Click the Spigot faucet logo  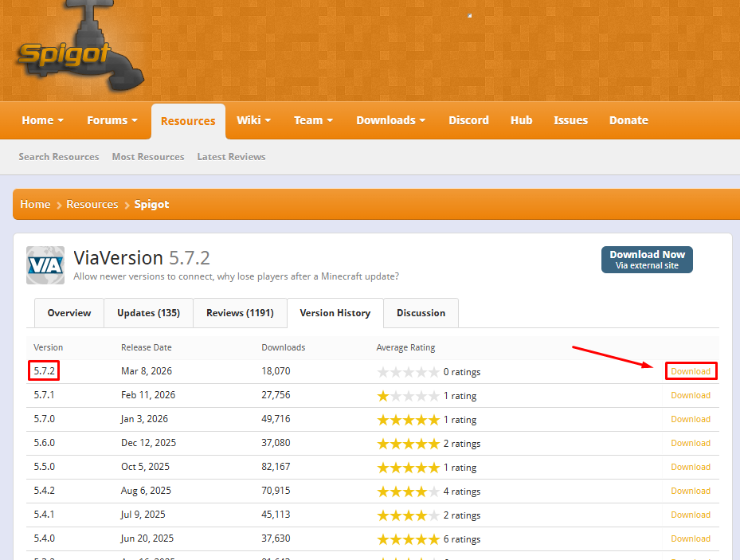coord(80,47)
